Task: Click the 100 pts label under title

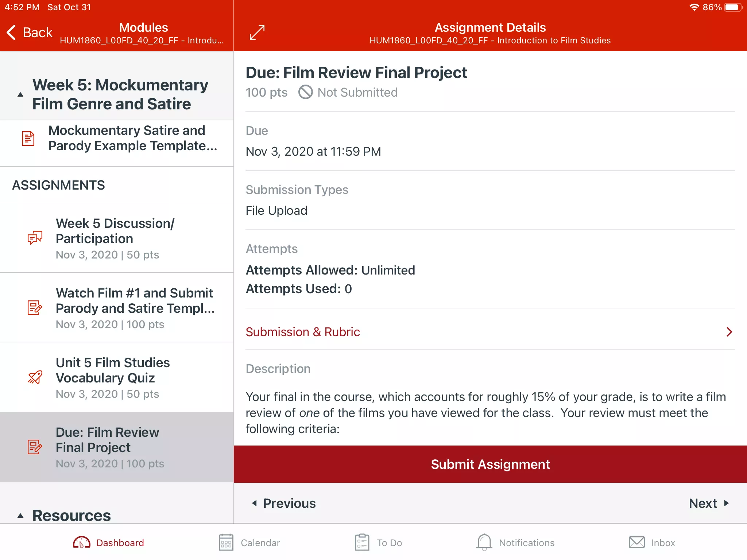Action: pyautogui.click(x=267, y=92)
